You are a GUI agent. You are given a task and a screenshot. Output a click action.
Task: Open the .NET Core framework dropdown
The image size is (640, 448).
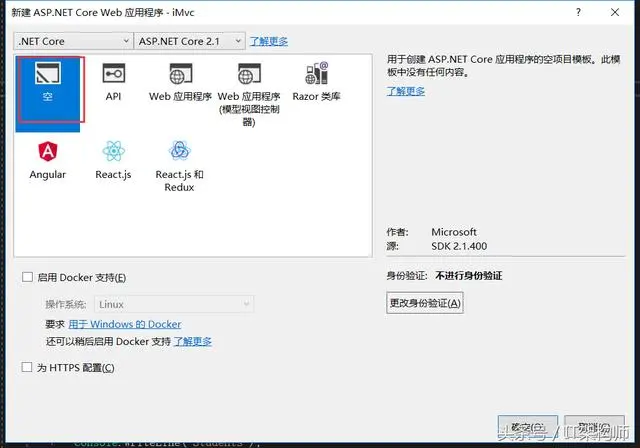[x=73, y=41]
